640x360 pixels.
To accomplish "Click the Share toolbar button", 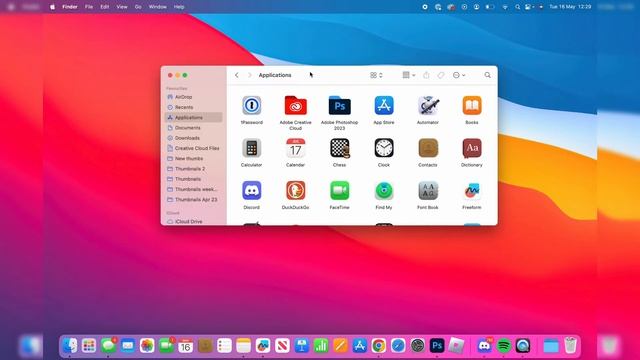I will [426, 75].
